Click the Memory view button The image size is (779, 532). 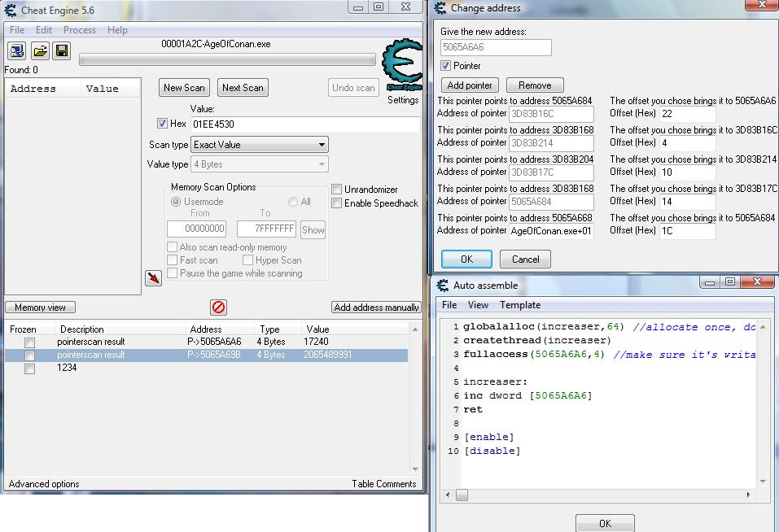tap(40, 307)
